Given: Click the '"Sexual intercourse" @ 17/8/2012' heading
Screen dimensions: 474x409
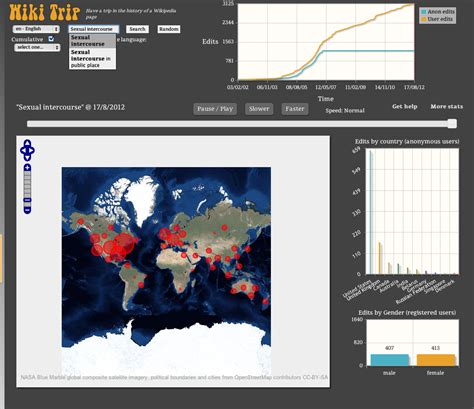Looking at the screenshot, I should pos(71,107).
